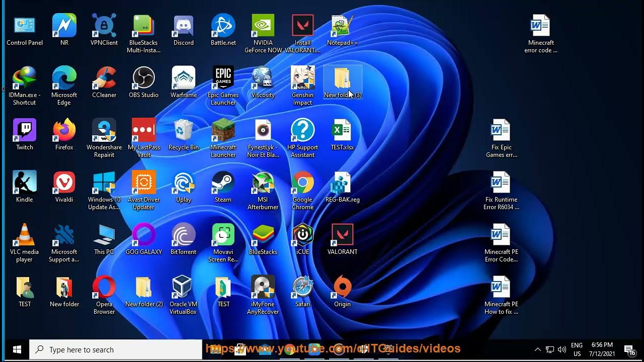Select the FynestLyk Noir Et Bla audio file

click(x=263, y=138)
